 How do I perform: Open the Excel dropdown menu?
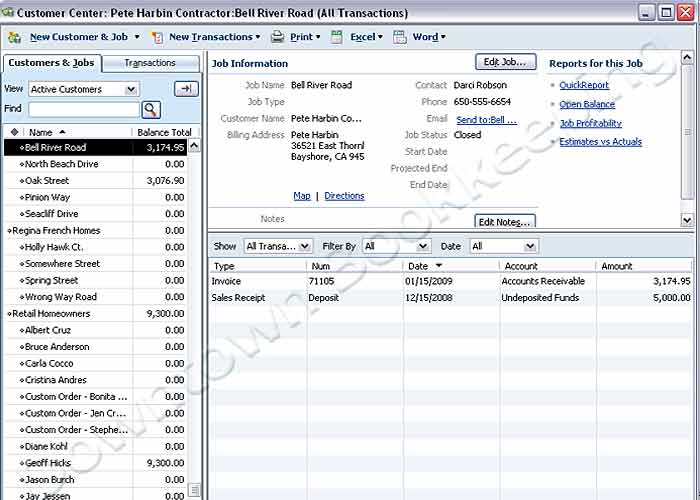pyautogui.click(x=380, y=37)
